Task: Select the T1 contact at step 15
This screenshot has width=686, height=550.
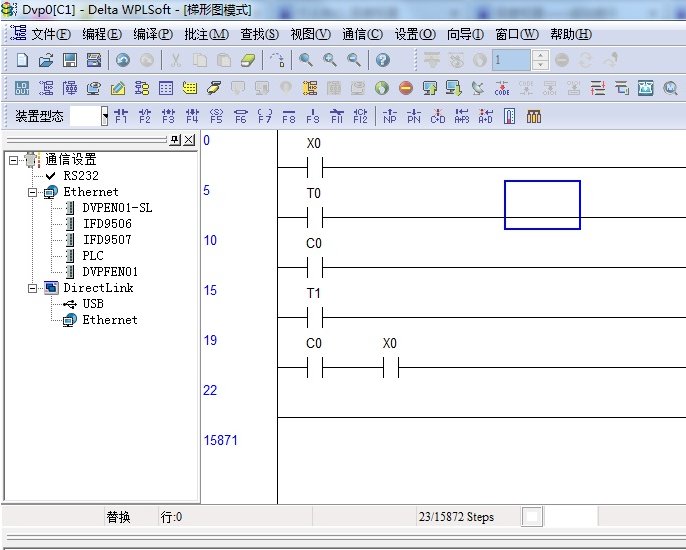Action: 315,317
